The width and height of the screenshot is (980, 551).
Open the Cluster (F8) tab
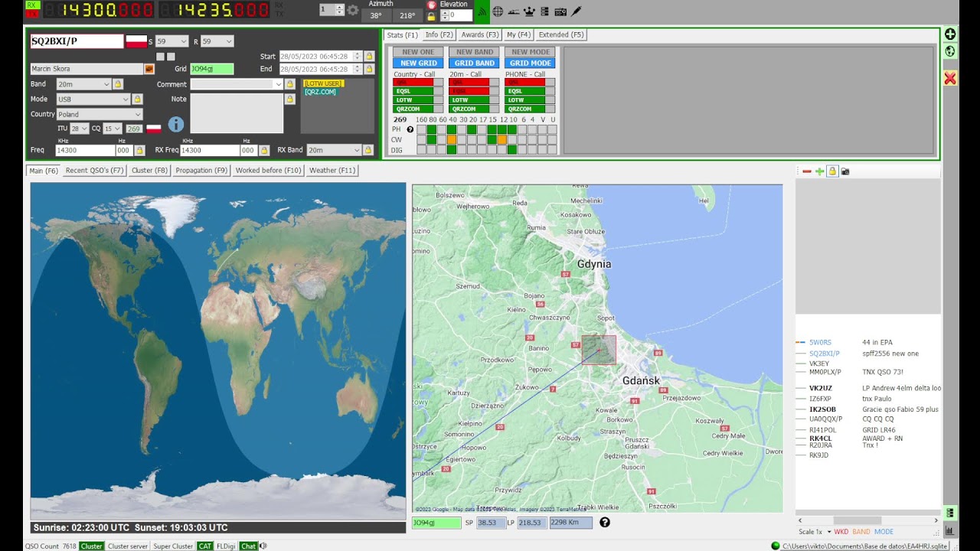pos(149,171)
